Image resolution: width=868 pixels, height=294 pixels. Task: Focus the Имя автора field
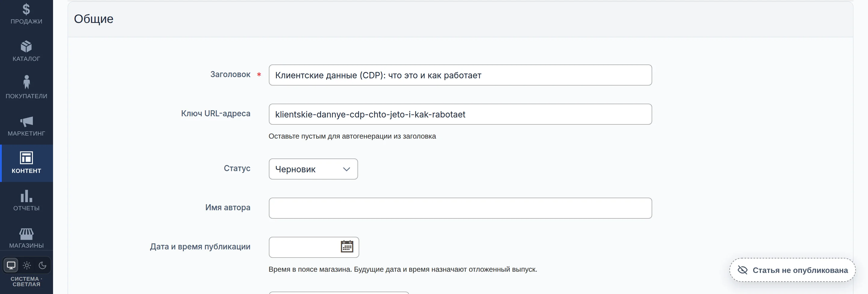460,208
